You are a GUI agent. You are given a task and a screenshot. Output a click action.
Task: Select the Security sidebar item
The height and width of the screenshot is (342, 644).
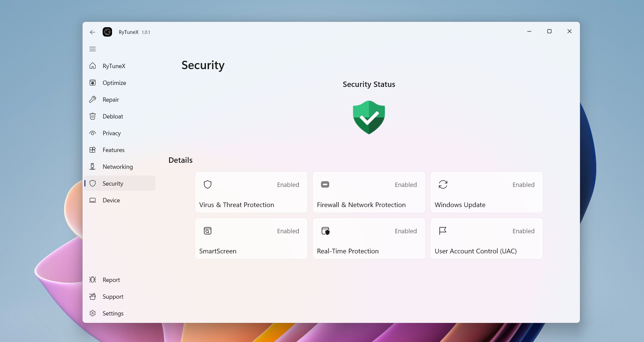[120, 183]
